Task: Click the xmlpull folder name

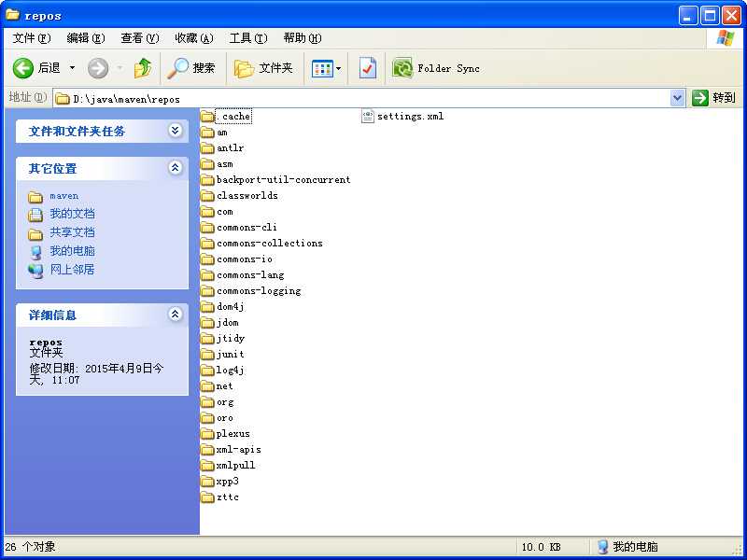Action: (x=236, y=465)
